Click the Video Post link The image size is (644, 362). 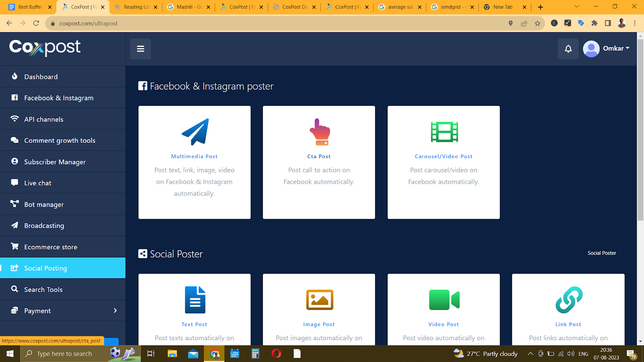[444, 324]
